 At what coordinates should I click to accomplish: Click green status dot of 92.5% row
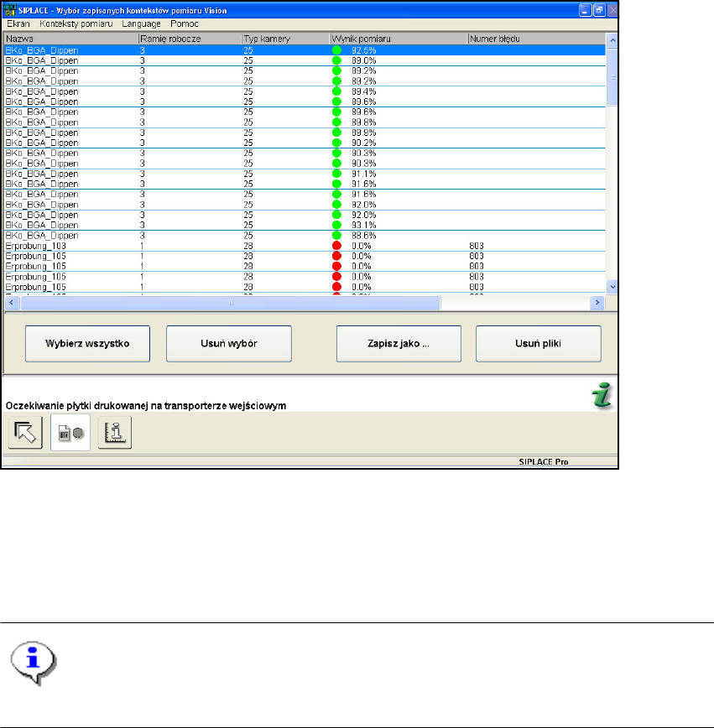[336, 50]
